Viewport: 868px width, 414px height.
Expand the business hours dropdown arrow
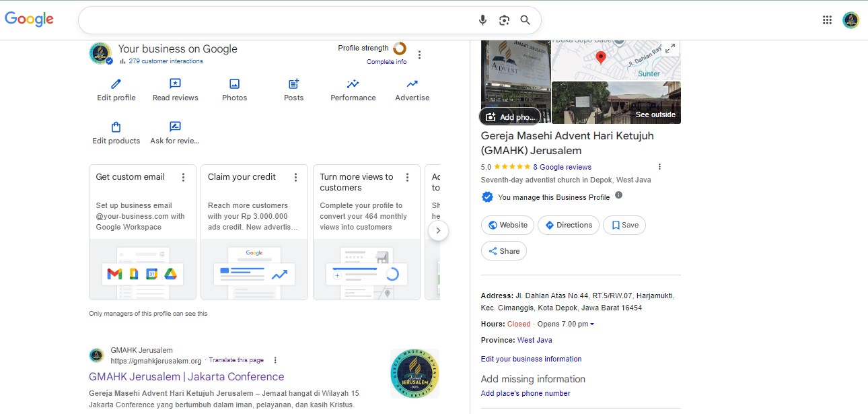[592, 324]
